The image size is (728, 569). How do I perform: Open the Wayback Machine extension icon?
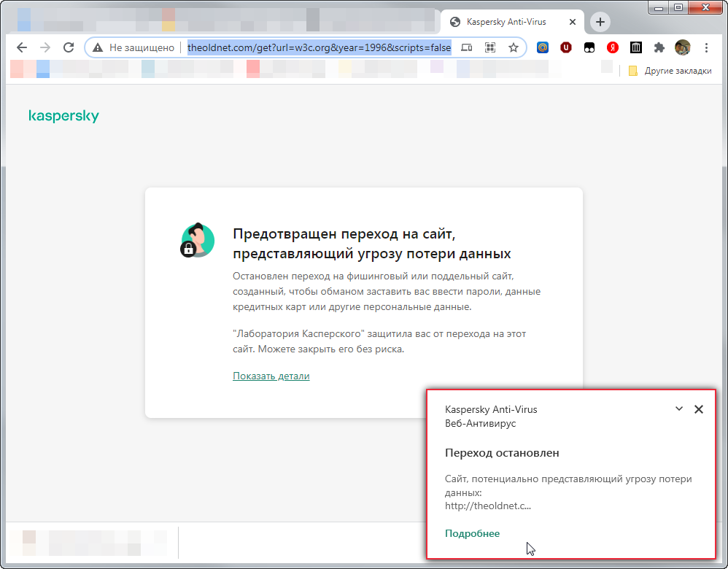pyautogui.click(x=636, y=47)
